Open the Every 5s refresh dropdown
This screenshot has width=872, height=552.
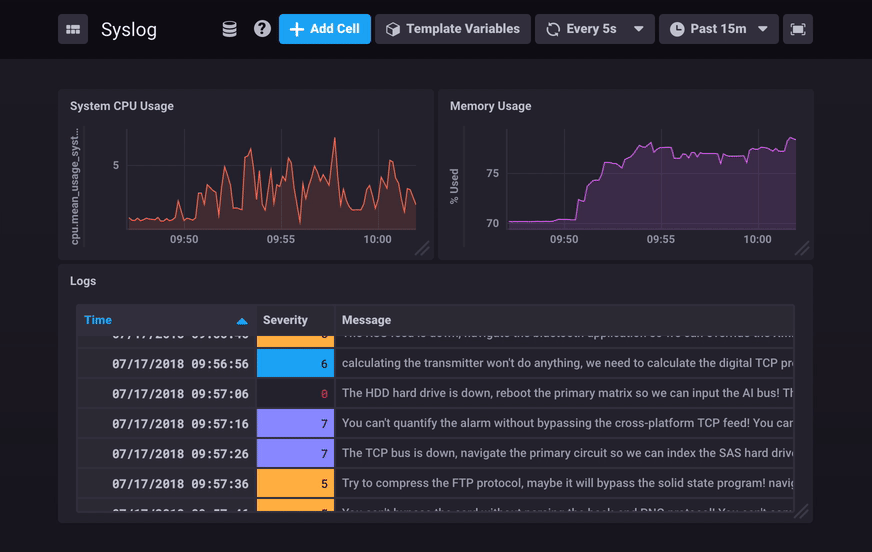point(594,29)
